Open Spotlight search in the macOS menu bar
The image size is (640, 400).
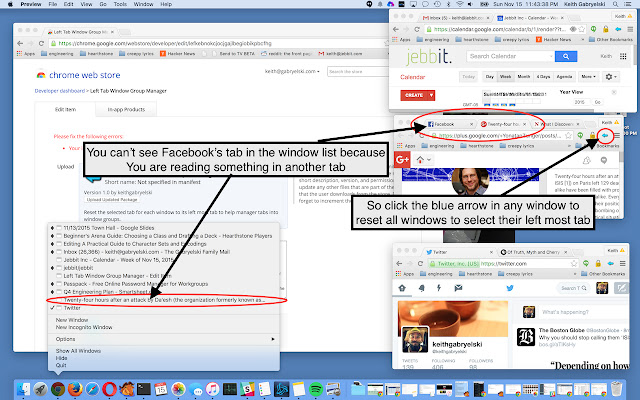click(615, 4)
